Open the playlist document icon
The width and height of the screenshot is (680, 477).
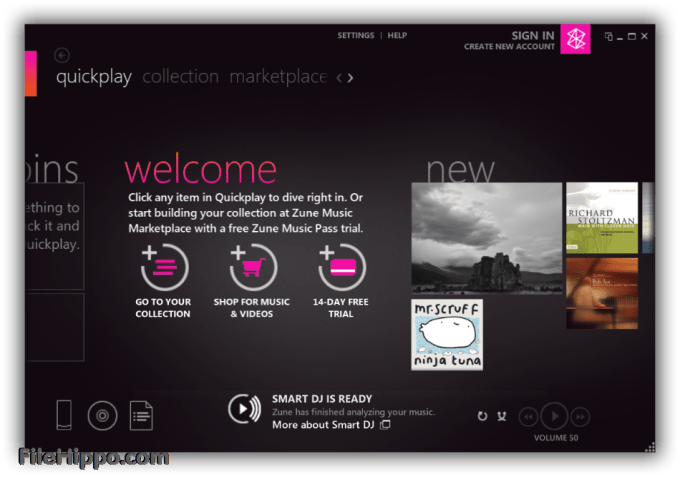pyautogui.click(x=141, y=415)
